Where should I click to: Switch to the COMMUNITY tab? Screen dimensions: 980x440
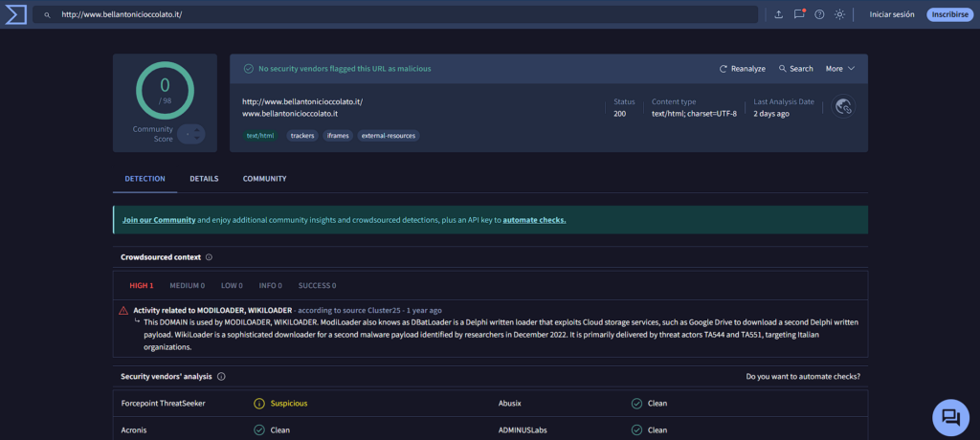(264, 179)
